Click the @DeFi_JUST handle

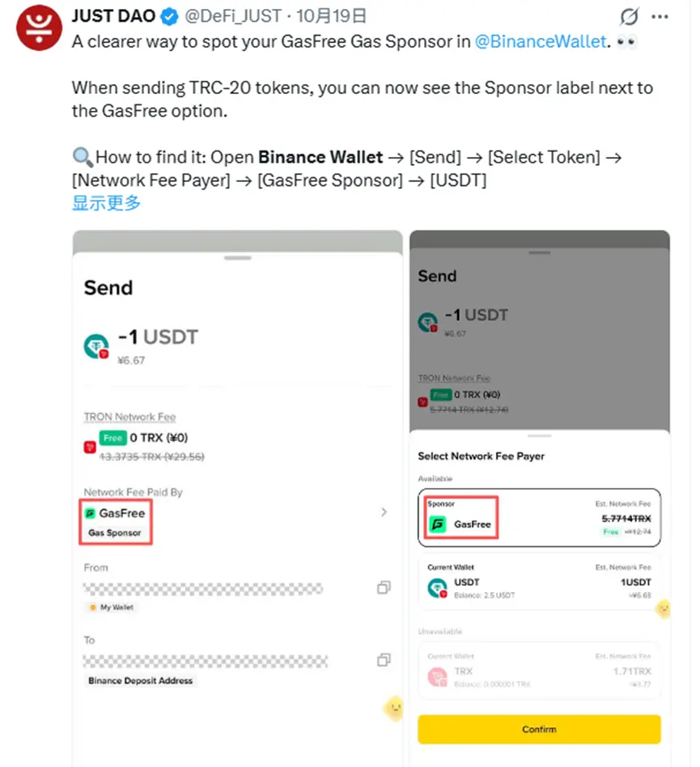click(x=233, y=16)
